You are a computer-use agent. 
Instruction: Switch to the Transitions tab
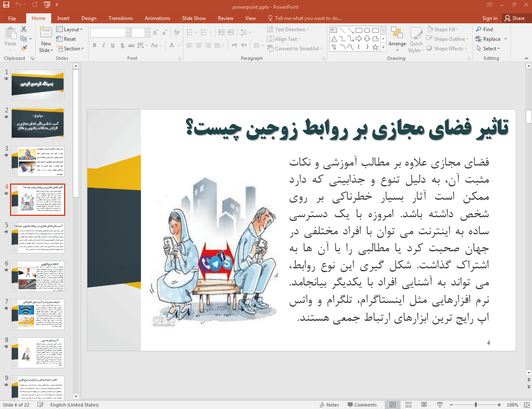click(x=121, y=18)
